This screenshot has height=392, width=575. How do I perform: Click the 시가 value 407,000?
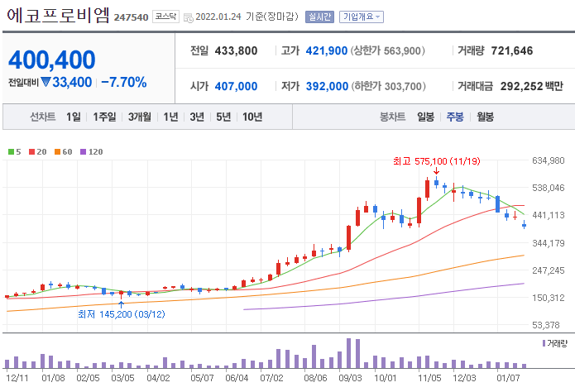(236, 86)
